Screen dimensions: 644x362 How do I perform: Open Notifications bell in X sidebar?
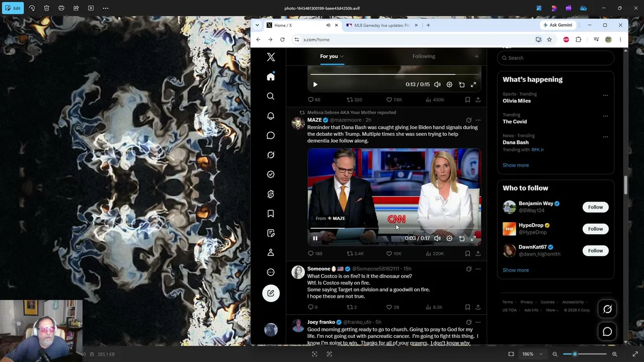click(x=271, y=116)
